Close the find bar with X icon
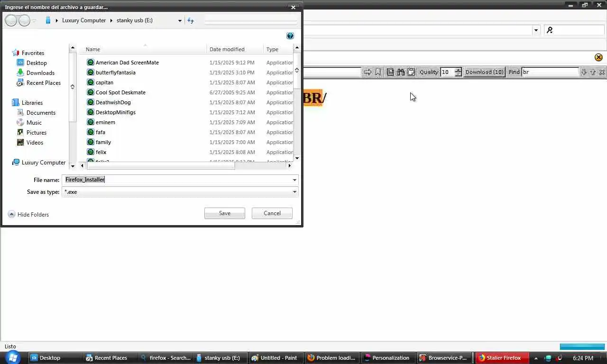This screenshot has height=364, width=607. 602,72
